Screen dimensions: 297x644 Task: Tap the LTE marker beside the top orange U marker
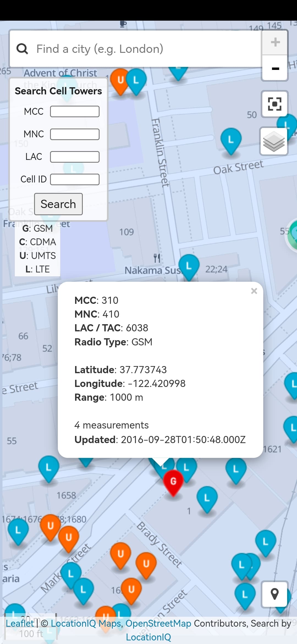click(136, 82)
